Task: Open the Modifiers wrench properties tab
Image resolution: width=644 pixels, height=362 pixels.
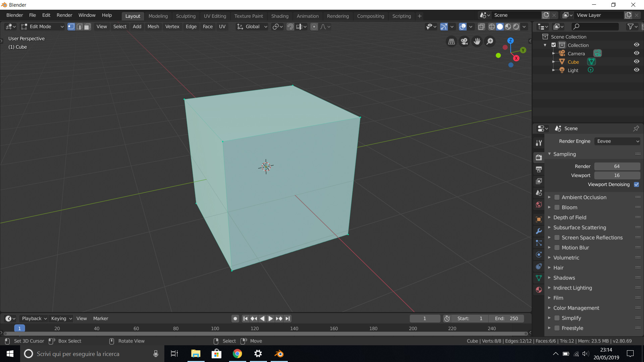Action: pos(539,231)
